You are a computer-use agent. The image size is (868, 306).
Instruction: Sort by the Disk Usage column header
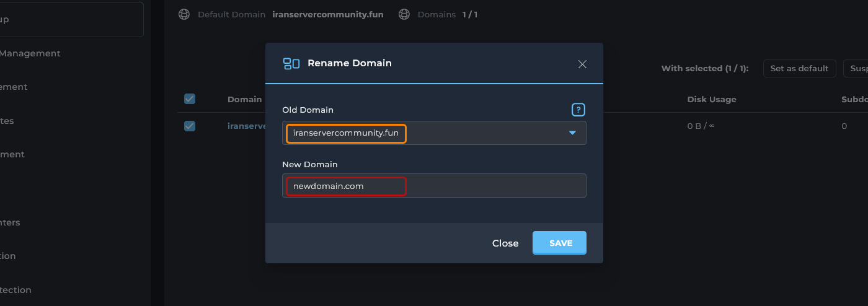point(712,99)
